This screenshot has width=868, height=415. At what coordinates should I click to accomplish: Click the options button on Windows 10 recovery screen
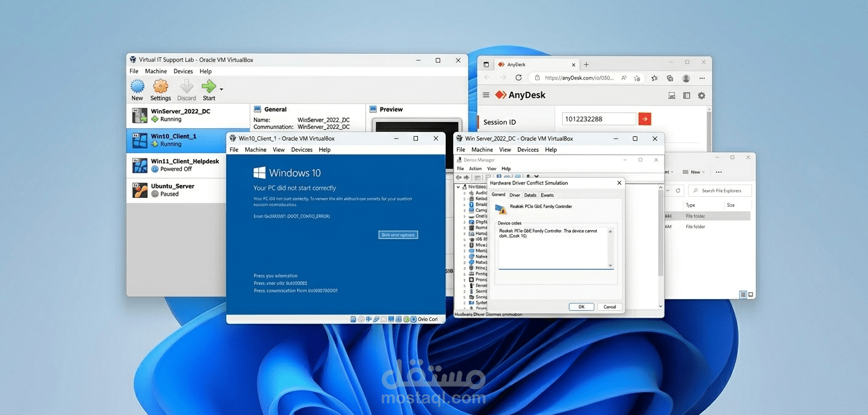click(398, 235)
